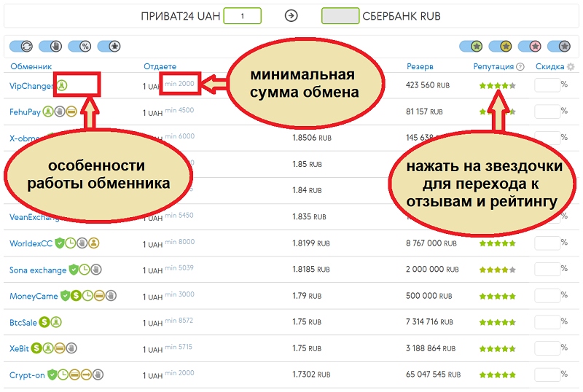Viewport: 583px width, 392px height.
Task: Click the clock icon next to Crypt-on
Action: pyautogui.click(x=63, y=375)
